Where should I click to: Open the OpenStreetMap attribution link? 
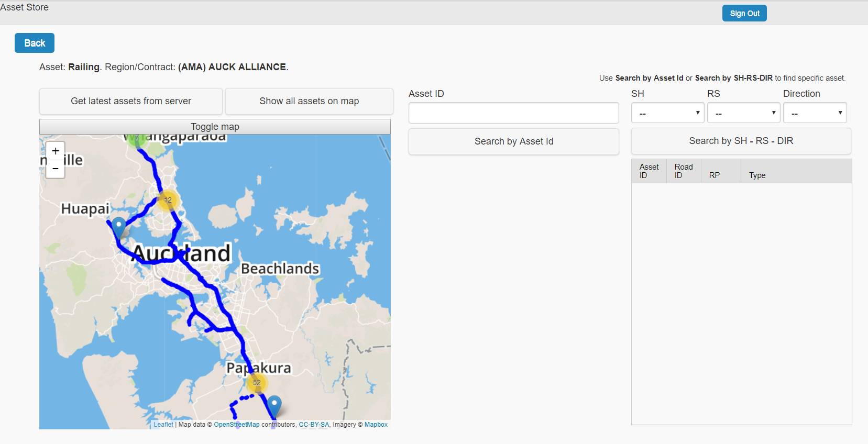coord(236,425)
